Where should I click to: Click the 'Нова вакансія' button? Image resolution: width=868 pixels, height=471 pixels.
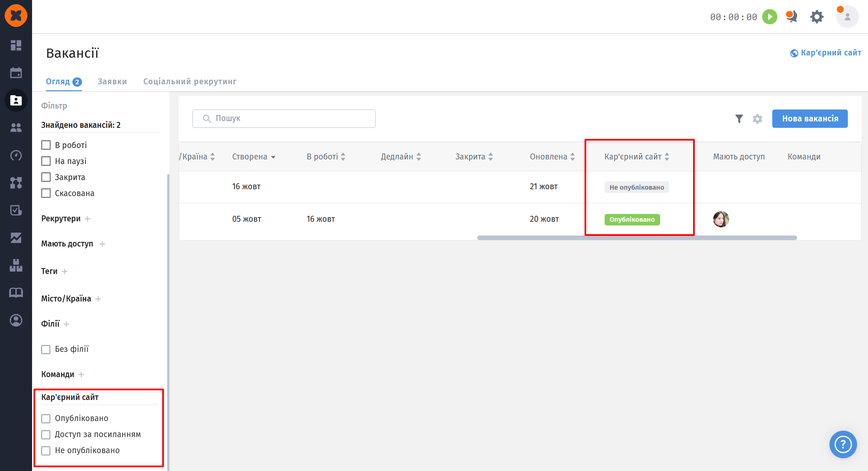810,119
